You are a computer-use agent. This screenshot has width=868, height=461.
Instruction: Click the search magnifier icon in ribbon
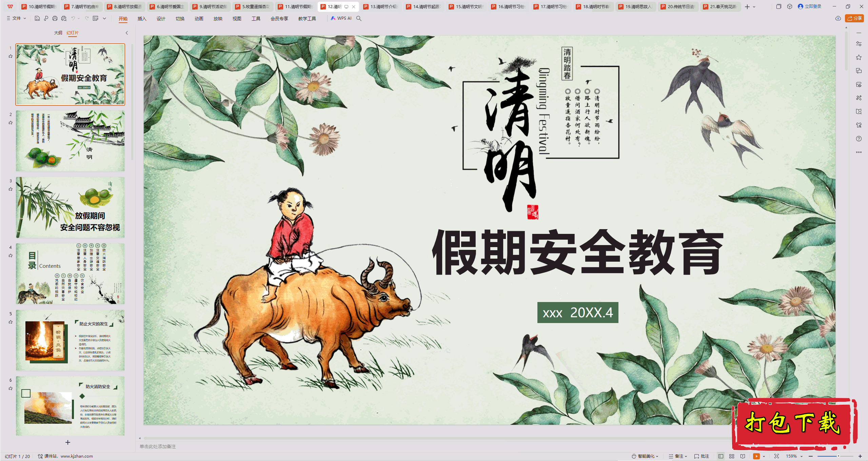pyautogui.click(x=359, y=18)
